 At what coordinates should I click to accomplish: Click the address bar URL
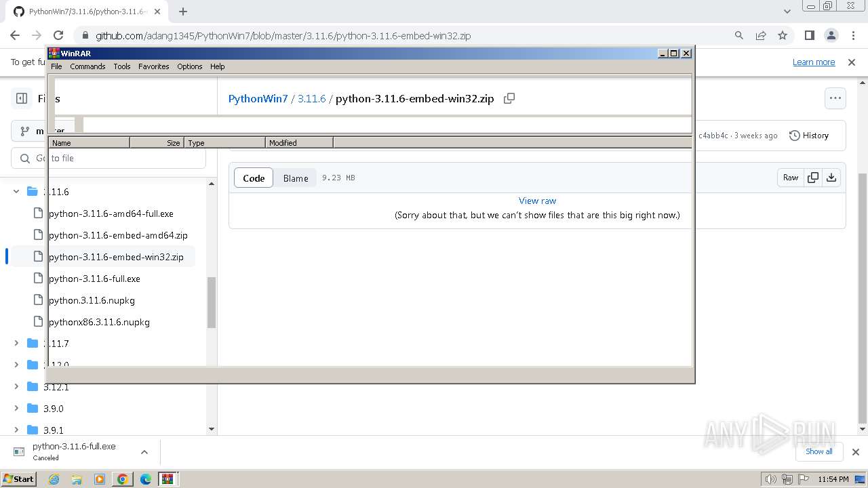(x=283, y=36)
